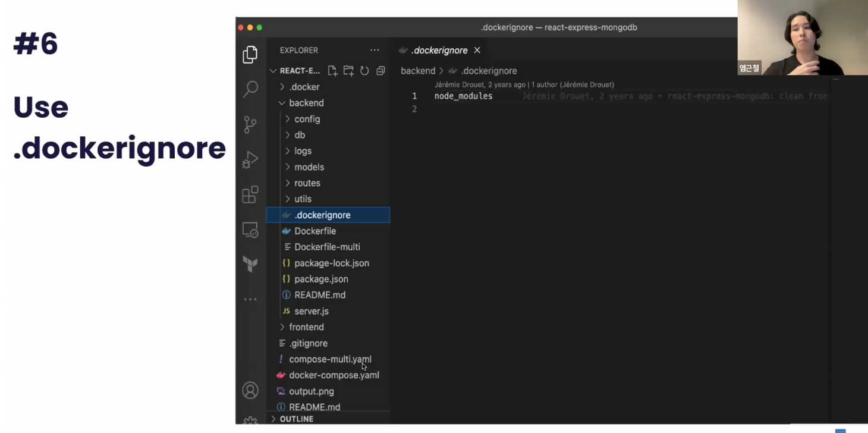This screenshot has height=433, width=868.
Task: Open the Dockerfile-multi file
Action: pos(328,247)
